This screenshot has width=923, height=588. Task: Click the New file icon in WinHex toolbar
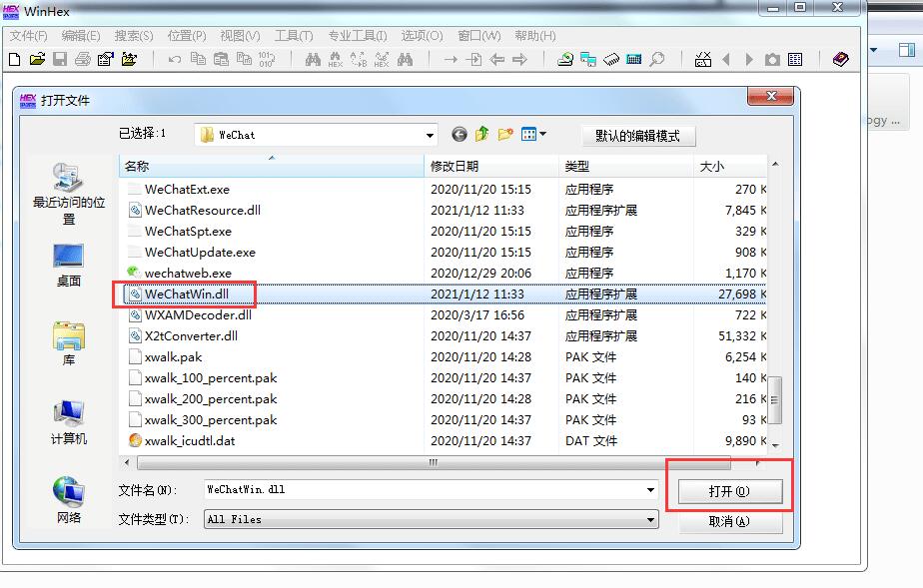point(15,60)
